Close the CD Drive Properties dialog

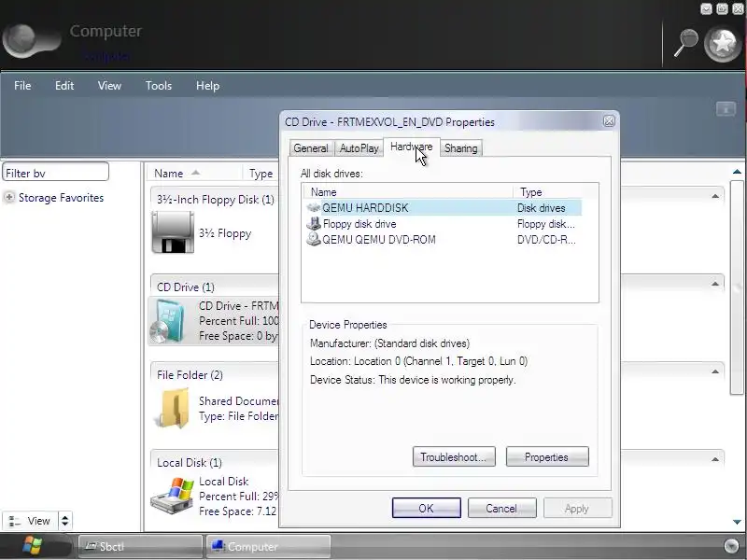[609, 121]
